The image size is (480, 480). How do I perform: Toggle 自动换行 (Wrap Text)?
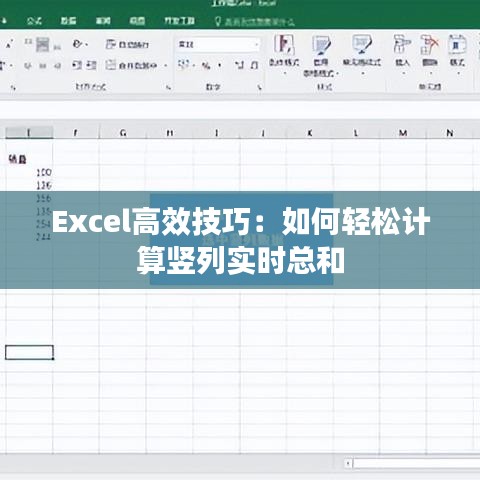pos(127,44)
